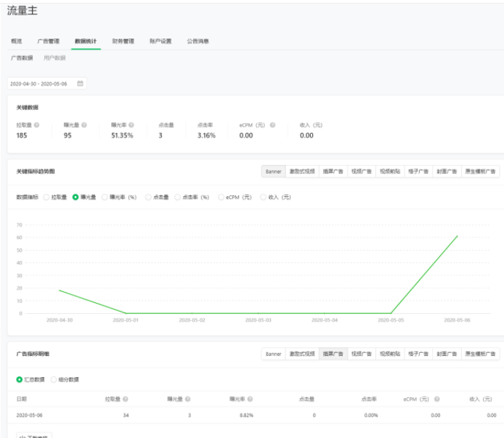Click help icon beside eCPM (元) in 关键数据

coord(272,125)
